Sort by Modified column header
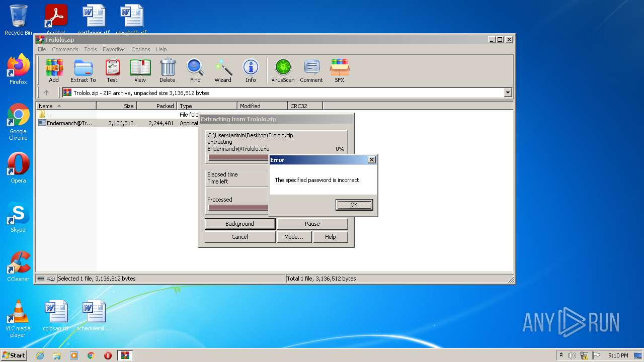 [263, 106]
